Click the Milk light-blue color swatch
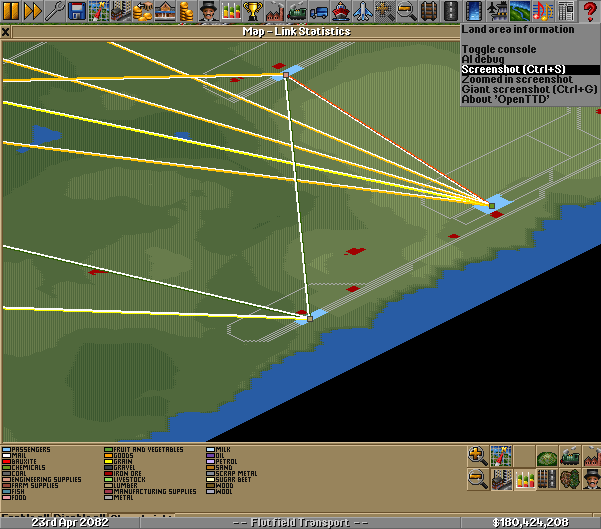601x529 pixels. point(210,450)
